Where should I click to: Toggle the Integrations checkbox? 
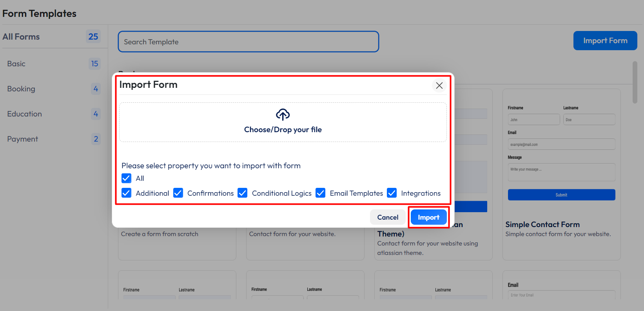(392, 193)
